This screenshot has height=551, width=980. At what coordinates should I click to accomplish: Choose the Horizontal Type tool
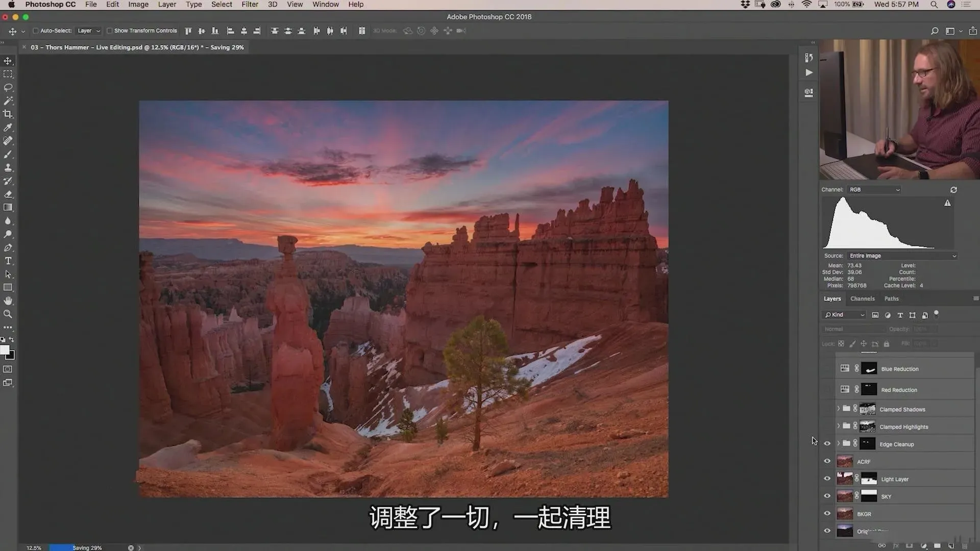[x=8, y=261]
